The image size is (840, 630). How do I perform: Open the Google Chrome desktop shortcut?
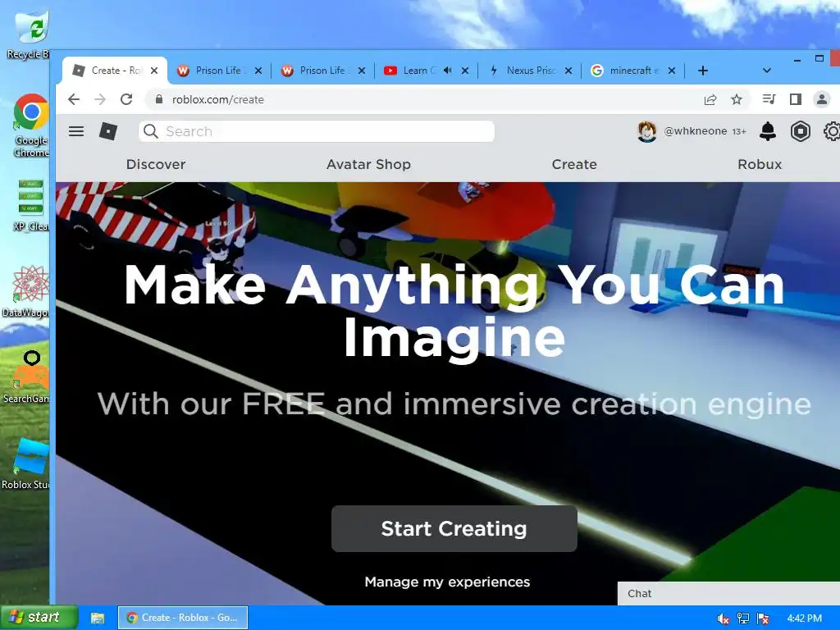(x=31, y=125)
